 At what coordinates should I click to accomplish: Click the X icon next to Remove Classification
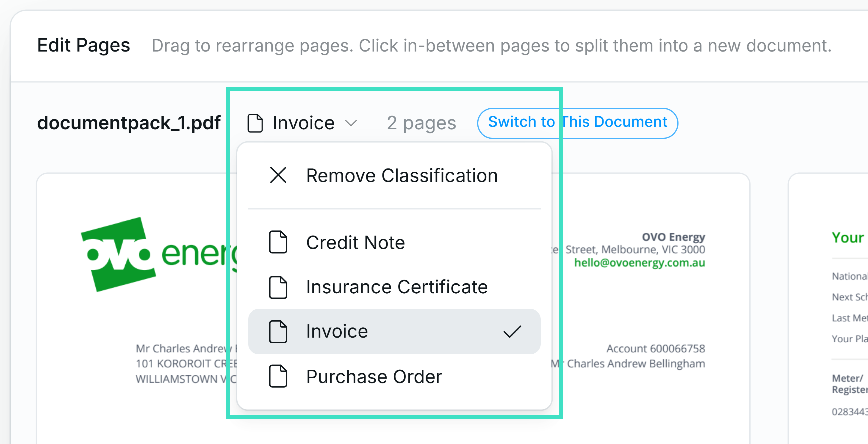278,175
